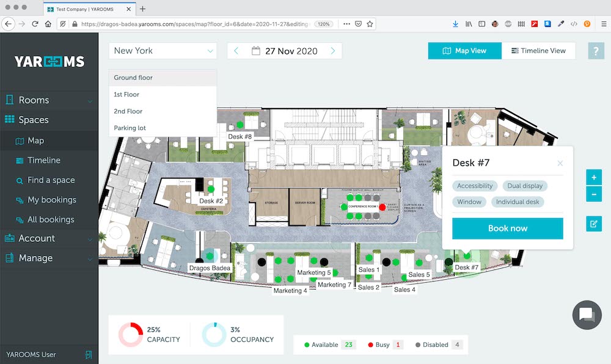The width and height of the screenshot is (611, 364).
Task: Book Desk #7 with the Book now button
Action: [507, 228]
